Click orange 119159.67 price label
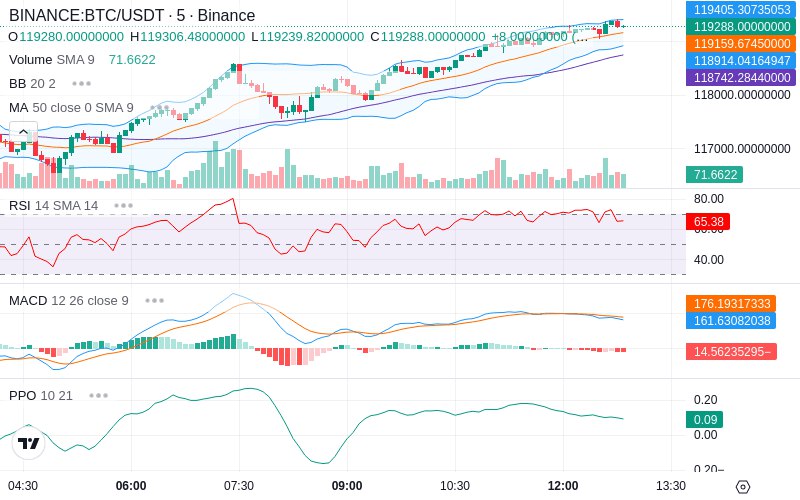Image resolution: width=800 pixels, height=500 pixels. 742,43
